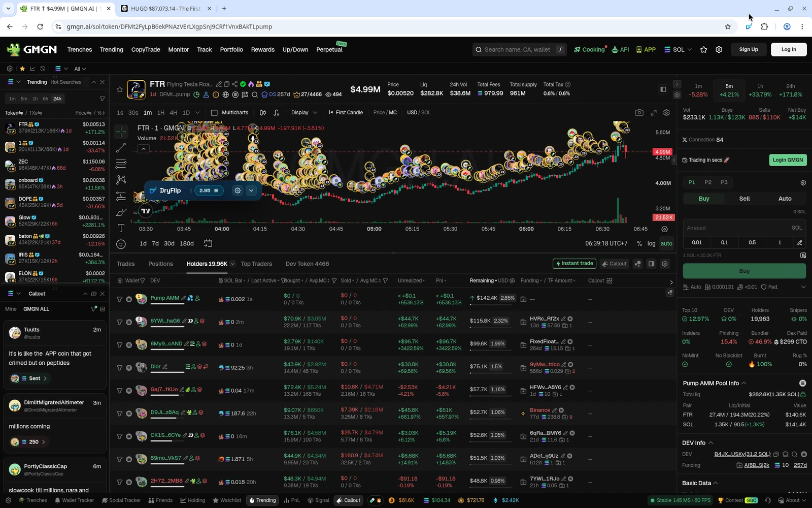Click the watchlist star icon in the top navigation
This screenshot has width=812, height=508.
pyautogui.click(x=703, y=50)
